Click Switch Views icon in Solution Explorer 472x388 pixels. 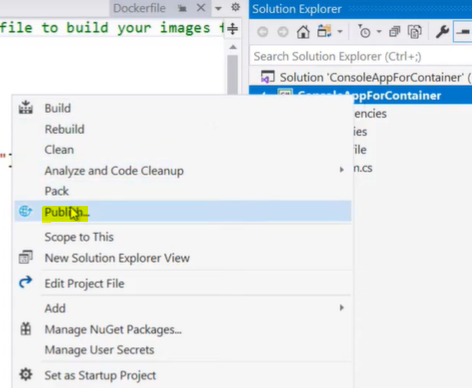pyautogui.click(x=324, y=31)
